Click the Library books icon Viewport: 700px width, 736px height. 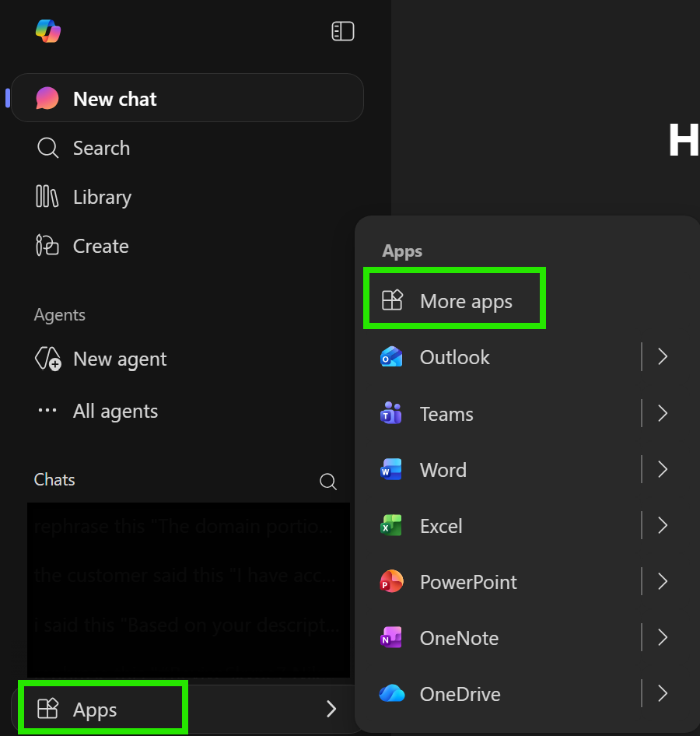pos(47,196)
